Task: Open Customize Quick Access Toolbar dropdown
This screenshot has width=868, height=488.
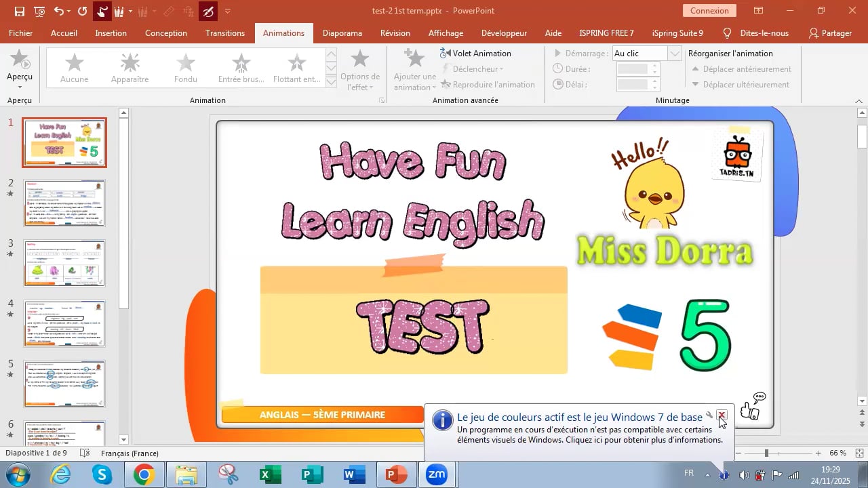Action: click(x=227, y=11)
